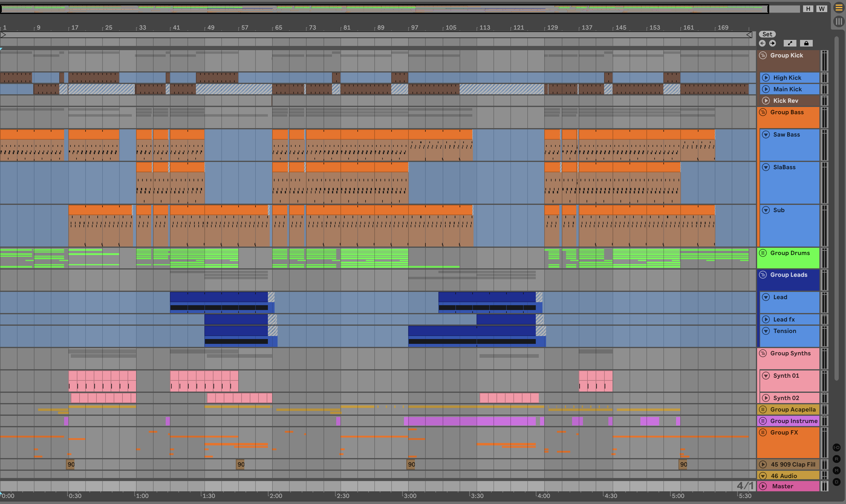Toggle the Track Delay (D) section
The image size is (846, 504).
pyautogui.click(x=837, y=482)
